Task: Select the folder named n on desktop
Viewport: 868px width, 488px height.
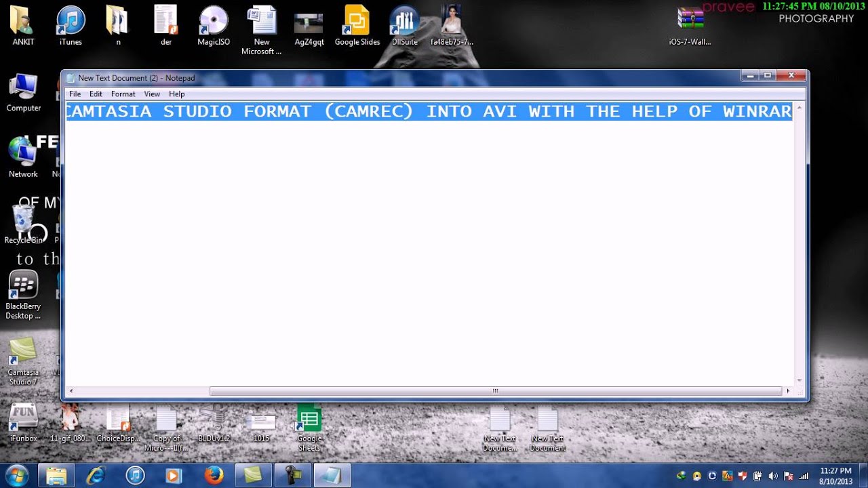Action: pos(118,26)
